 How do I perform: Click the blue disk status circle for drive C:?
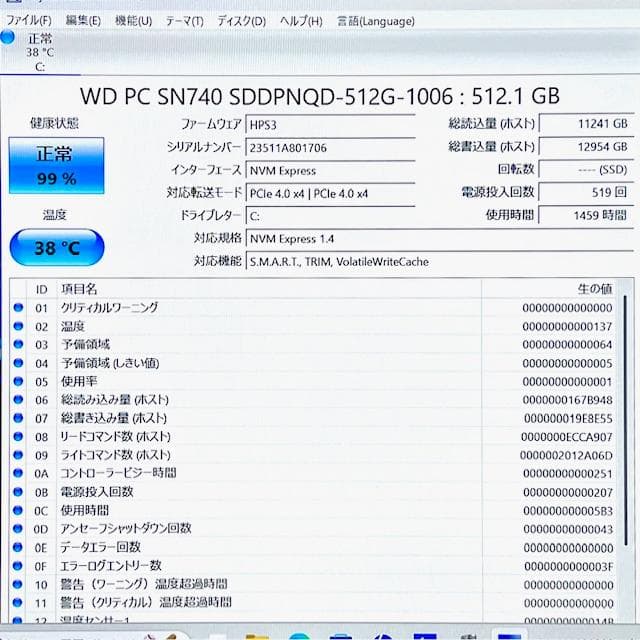coord(8,37)
